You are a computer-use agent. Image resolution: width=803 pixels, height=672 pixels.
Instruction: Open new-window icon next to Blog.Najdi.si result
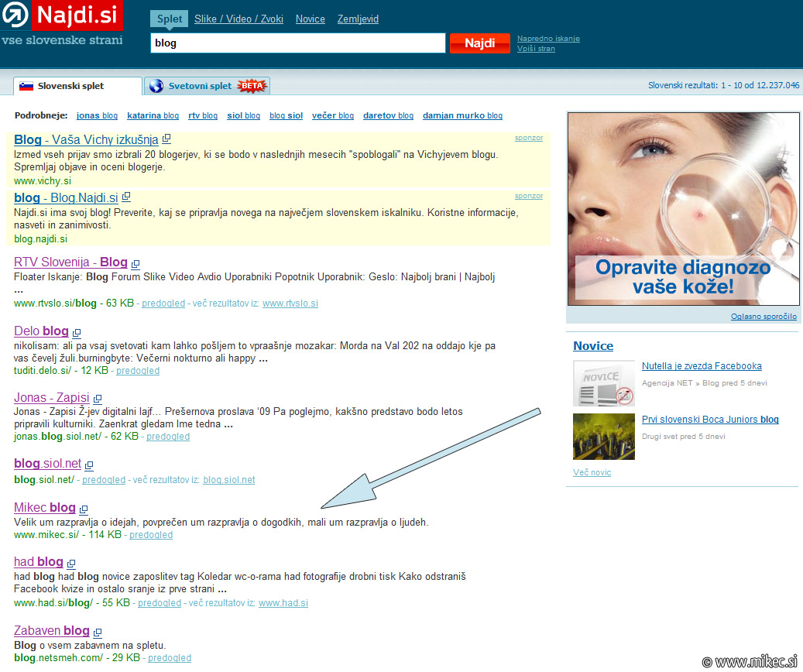tap(126, 197)
